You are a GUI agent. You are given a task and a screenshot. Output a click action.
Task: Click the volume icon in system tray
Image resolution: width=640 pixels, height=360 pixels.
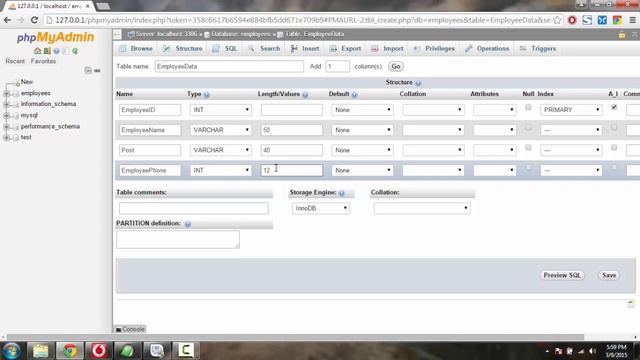592,351
